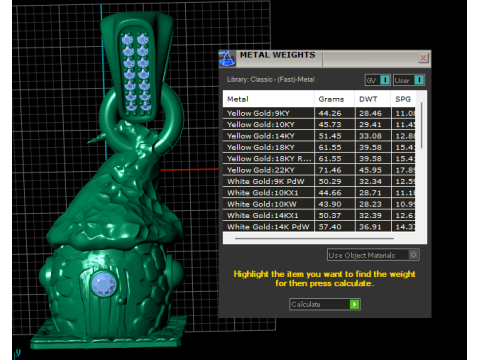Sort by the DWT column header
The width and height of the screenshot is (480, 360).
point(373,99)
